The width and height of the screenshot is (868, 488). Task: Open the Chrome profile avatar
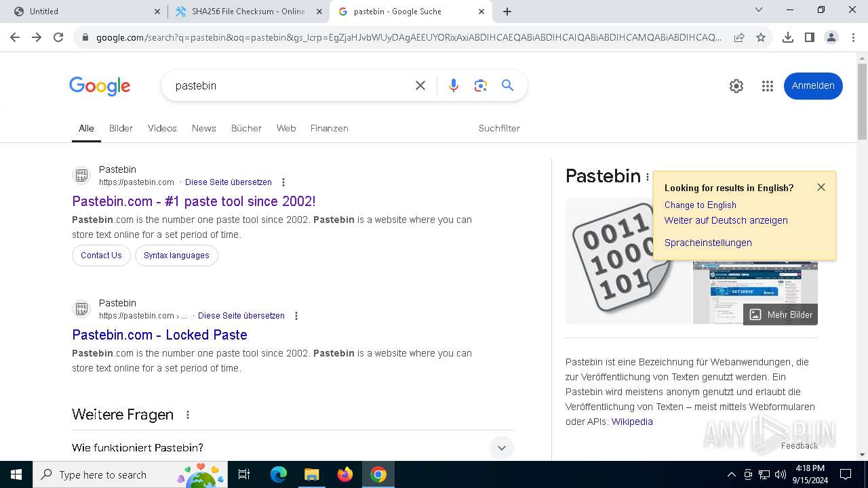click(x=831, y=37)
